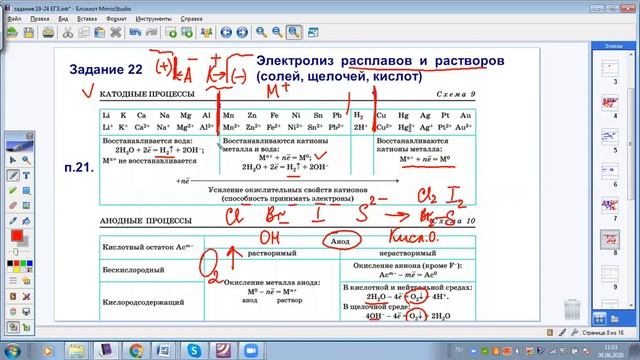Screen dimensions: 640x360
Task: Pick the green color swatch
Action: pos(23,264)
